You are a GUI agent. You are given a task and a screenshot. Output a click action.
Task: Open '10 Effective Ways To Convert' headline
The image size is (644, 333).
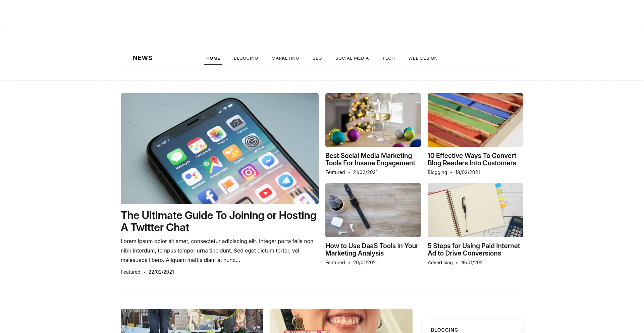pos(472,159)
